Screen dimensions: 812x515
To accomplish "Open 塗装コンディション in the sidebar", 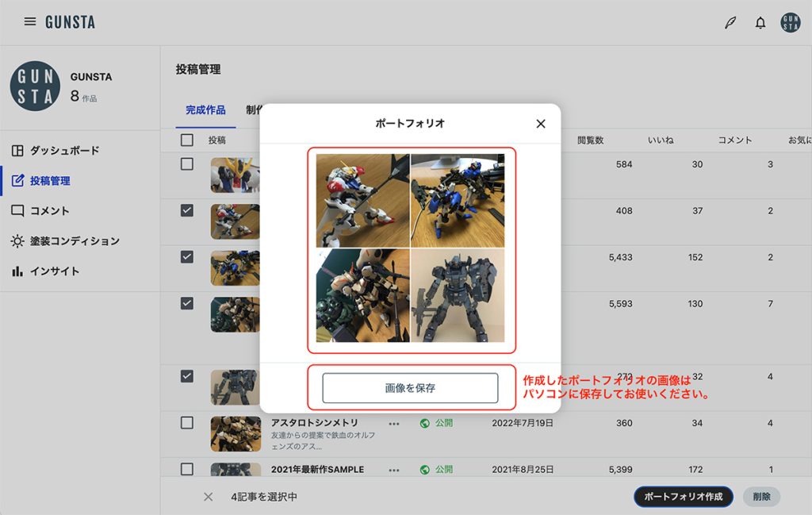I will point(74,241).
